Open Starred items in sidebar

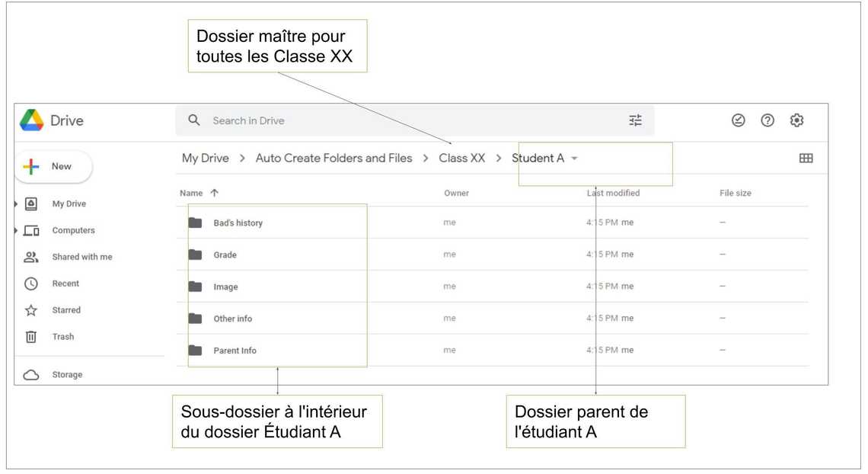pyautogui.click(x=65, y=310)
